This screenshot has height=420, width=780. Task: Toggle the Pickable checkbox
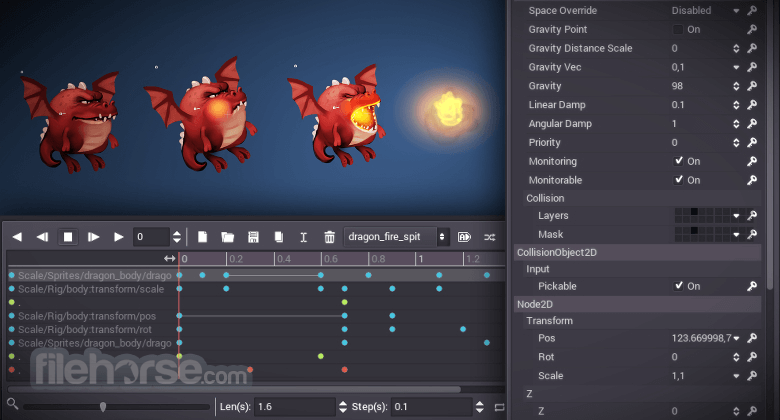coord(679,286)
